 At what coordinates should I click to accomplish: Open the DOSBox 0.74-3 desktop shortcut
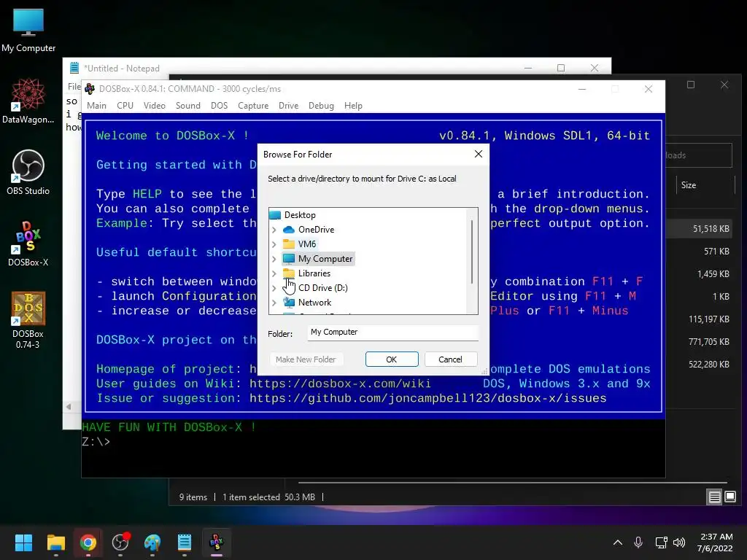(x=28, y=320)
